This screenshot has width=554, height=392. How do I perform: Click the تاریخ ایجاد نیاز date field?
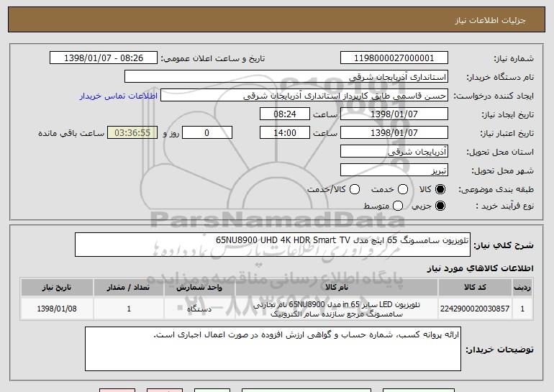click(394, 114)
